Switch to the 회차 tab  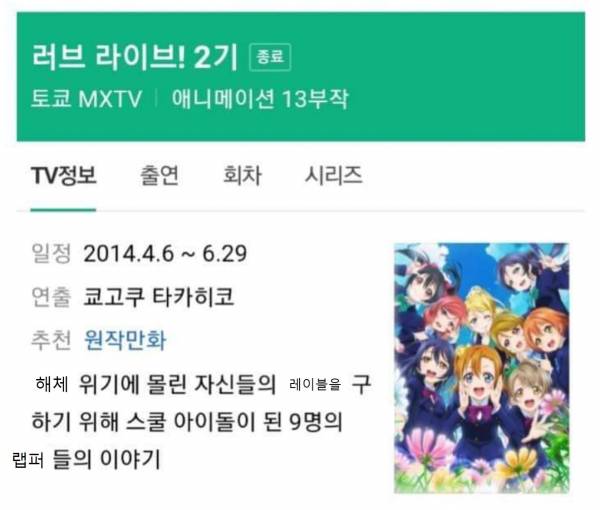242,176
